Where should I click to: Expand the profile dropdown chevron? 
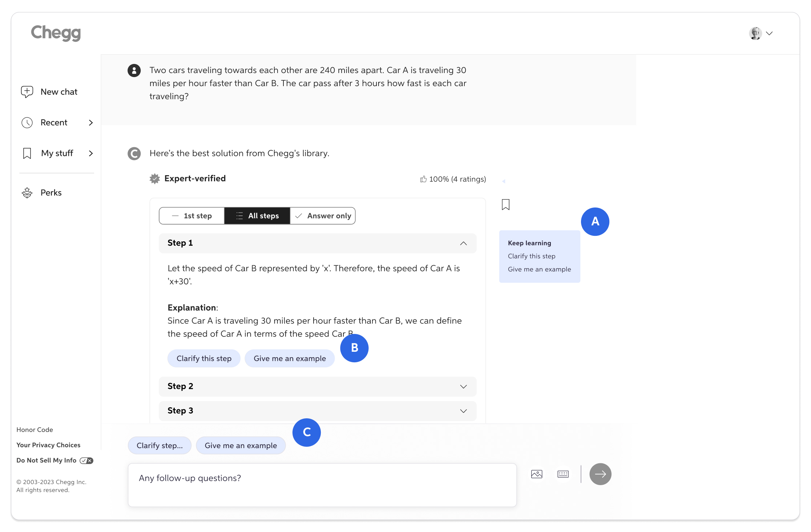pyautogui.click(x=769, y=33)
